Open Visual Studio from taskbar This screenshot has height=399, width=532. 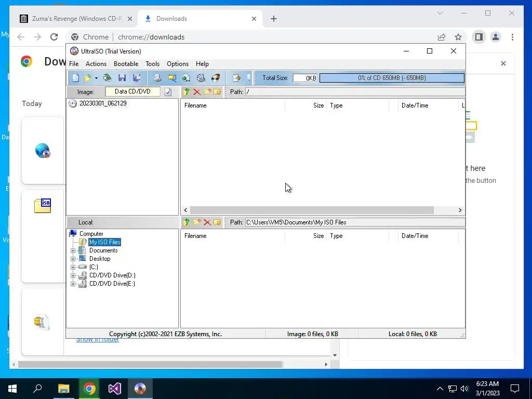(x=115, y=389)
